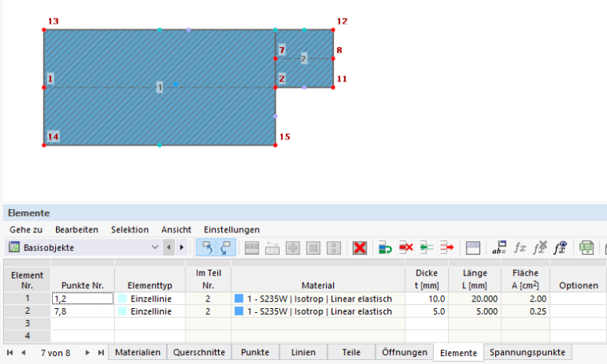607x364 pixels.
Task: Click node 15 in the drawing
Action: (276, 145)
